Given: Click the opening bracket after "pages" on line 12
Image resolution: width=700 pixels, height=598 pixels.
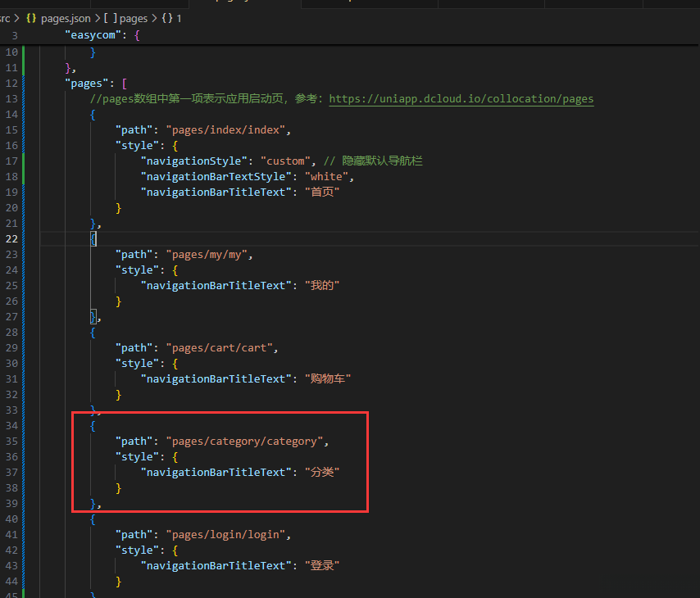Looking at the screenshot, I should click(124, 83).
